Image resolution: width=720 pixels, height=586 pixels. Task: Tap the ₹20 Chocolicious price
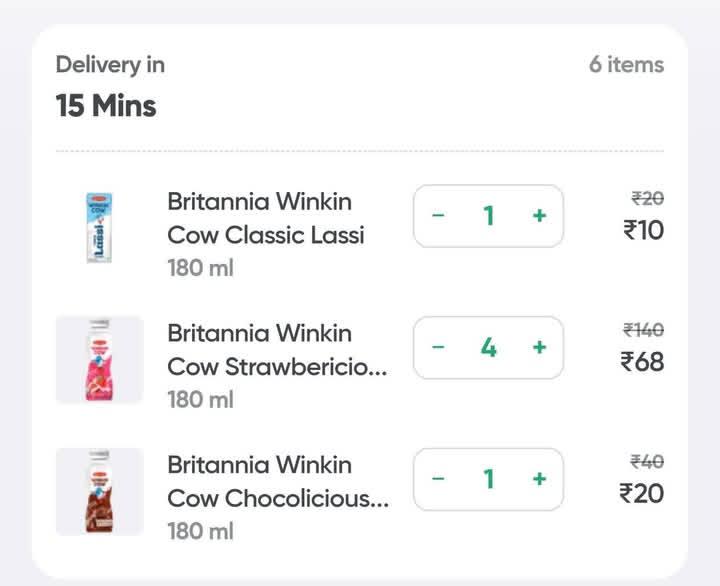click(x=641, y=493)
